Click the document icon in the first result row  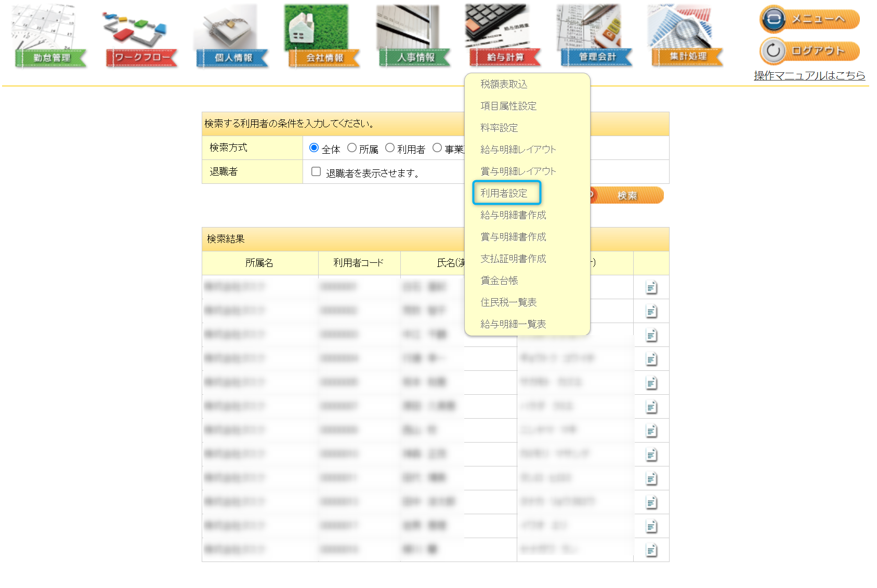click(x=651, y=287)
